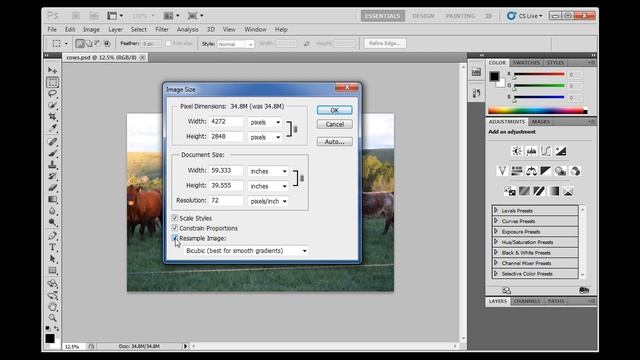Click the pixel Width input field

click(226, 122)
